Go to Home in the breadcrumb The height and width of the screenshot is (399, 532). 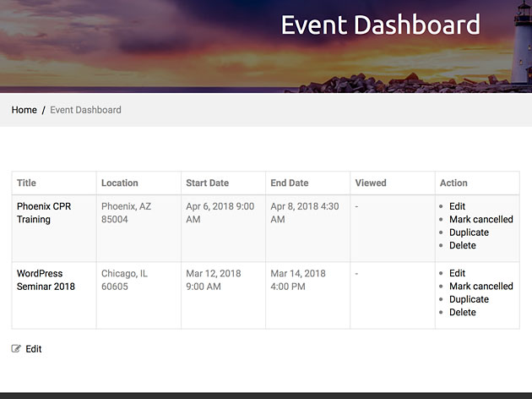click(24, 110)
